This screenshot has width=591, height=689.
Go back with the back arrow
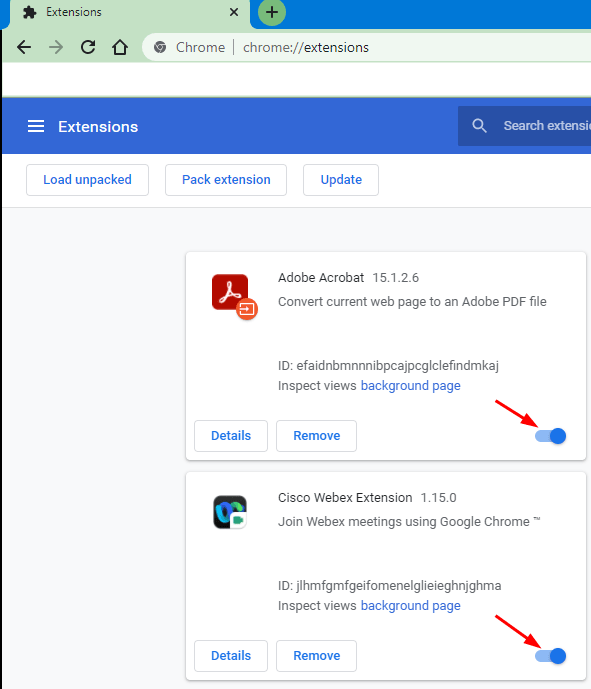[x=24, y=47]
